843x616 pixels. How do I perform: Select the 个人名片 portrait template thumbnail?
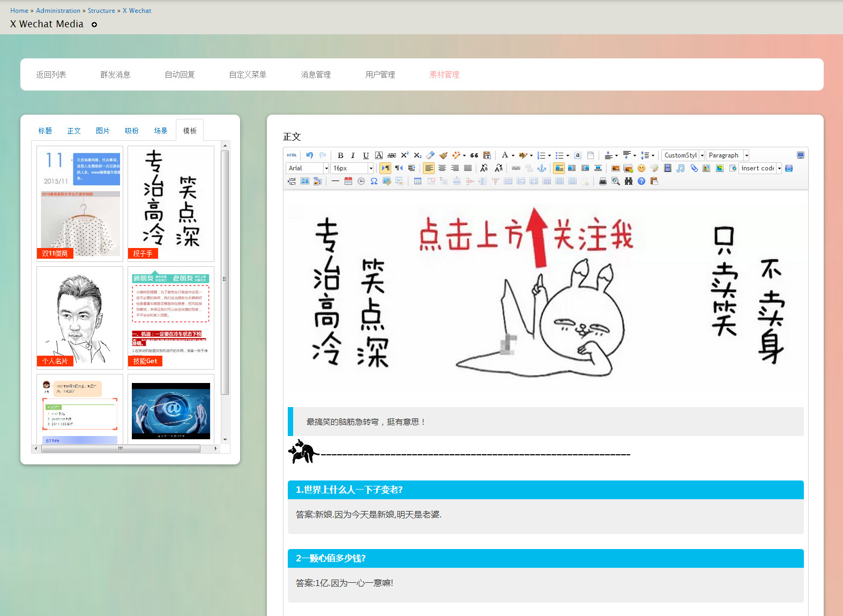[x=80, y=318]
